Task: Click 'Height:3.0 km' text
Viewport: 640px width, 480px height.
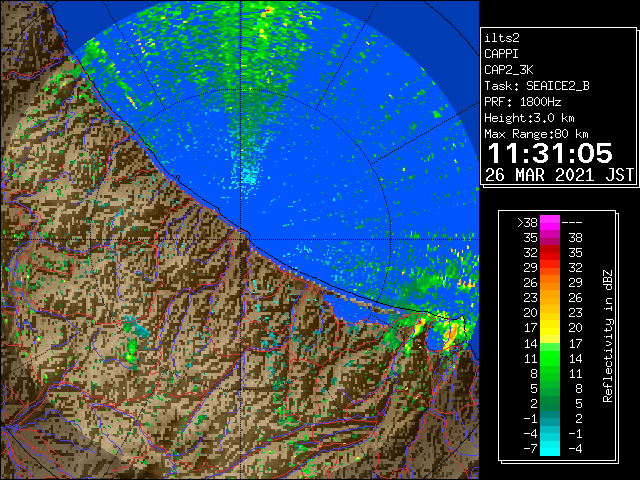Action: click(x=529, y=118)
